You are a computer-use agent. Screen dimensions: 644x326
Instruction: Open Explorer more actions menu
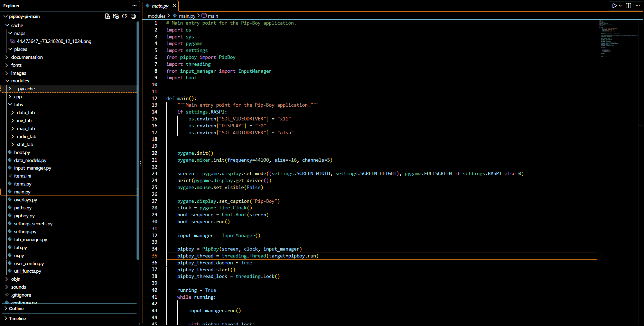click(x=134, y=6)
